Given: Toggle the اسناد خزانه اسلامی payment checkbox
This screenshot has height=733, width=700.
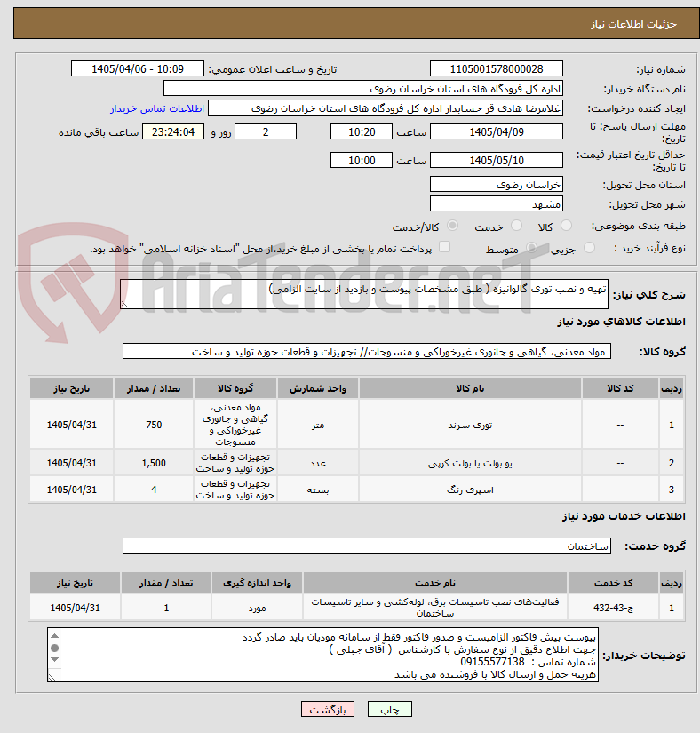Looking at the screenshot, I should [x=444, y=247].
